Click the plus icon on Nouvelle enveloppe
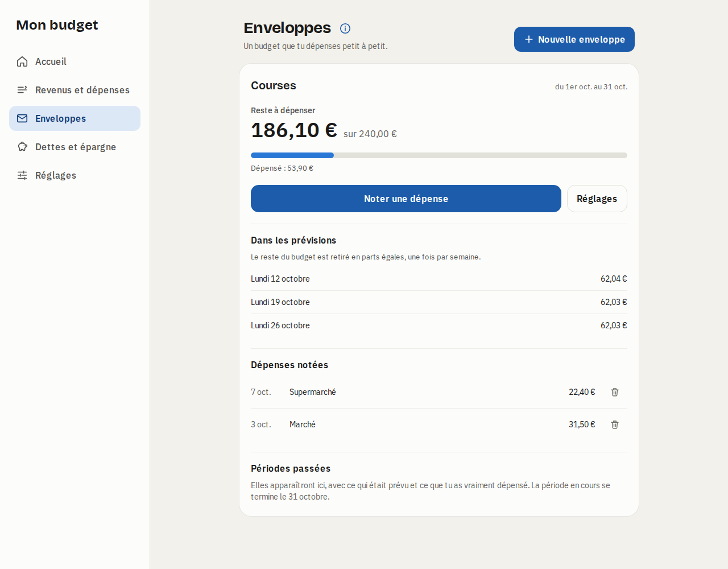 [529, 39]
